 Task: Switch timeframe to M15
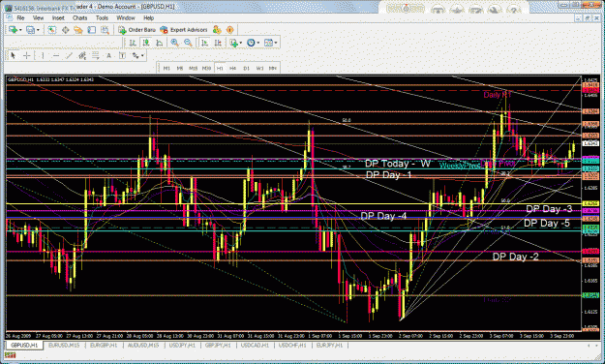coord(194,69)
